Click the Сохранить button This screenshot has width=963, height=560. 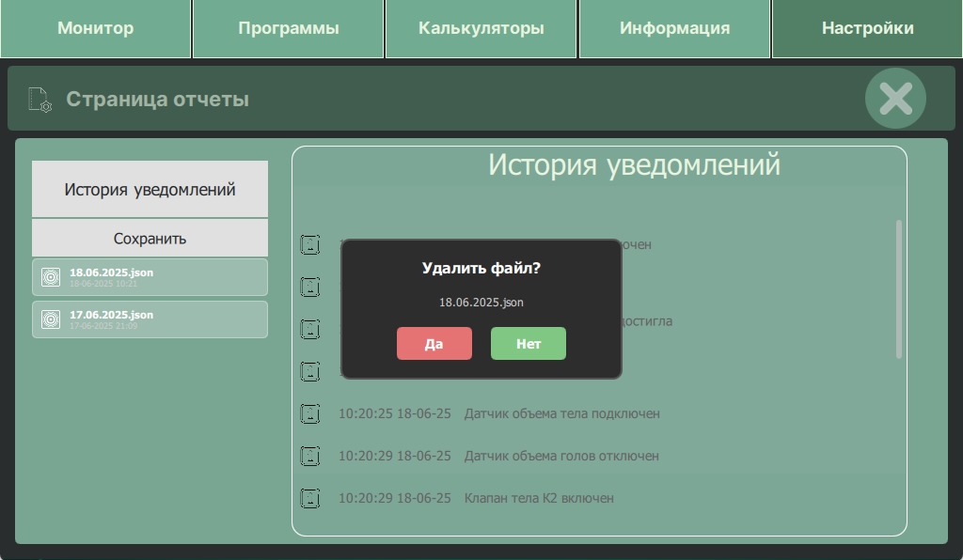tap(150, 238)
